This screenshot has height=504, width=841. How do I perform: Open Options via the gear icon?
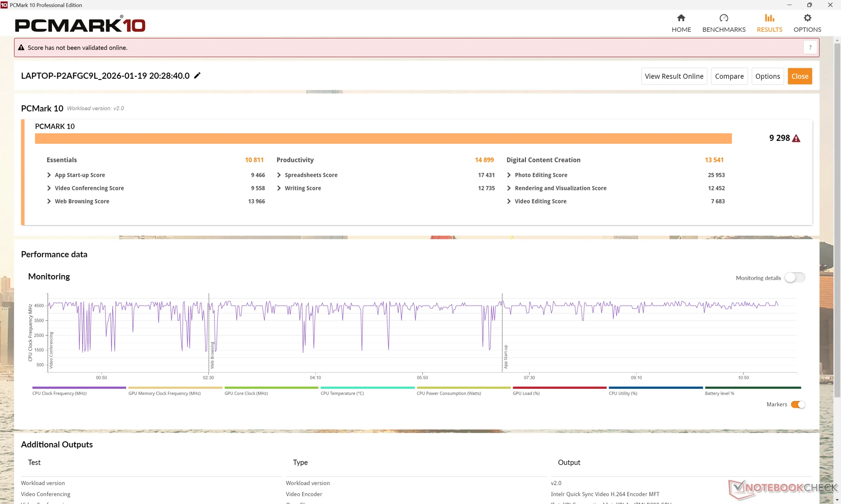[807, 18]
